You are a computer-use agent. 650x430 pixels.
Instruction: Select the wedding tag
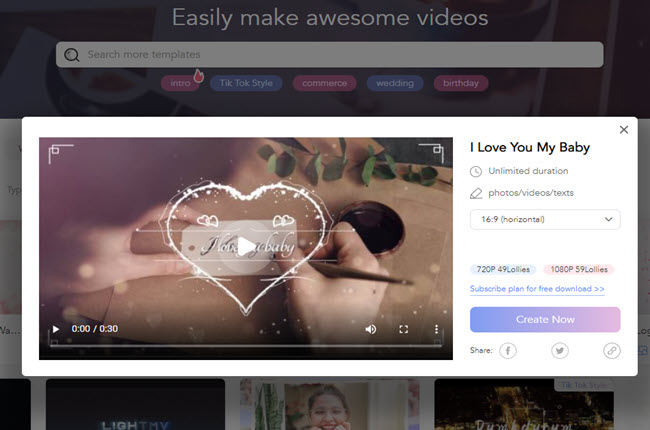point(395,83)
